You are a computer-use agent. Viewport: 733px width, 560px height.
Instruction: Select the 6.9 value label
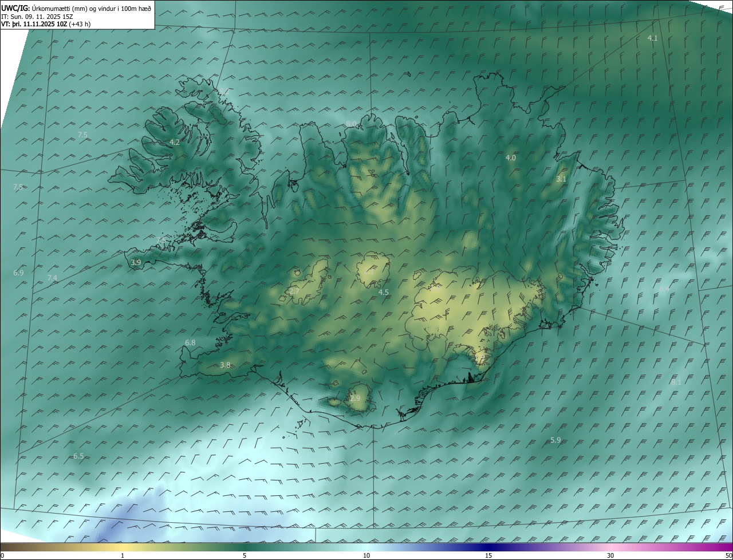pyautogui.click(x=18, y=273)
